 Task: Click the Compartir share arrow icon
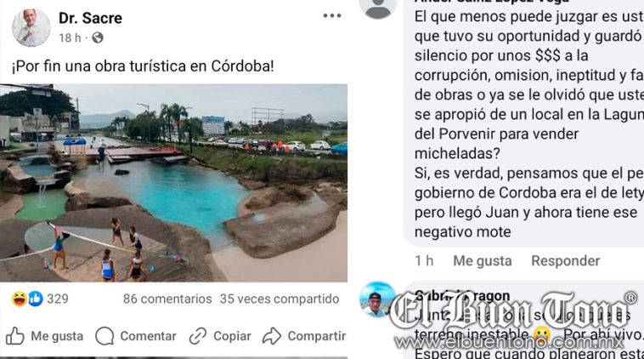tap(272, 336)
